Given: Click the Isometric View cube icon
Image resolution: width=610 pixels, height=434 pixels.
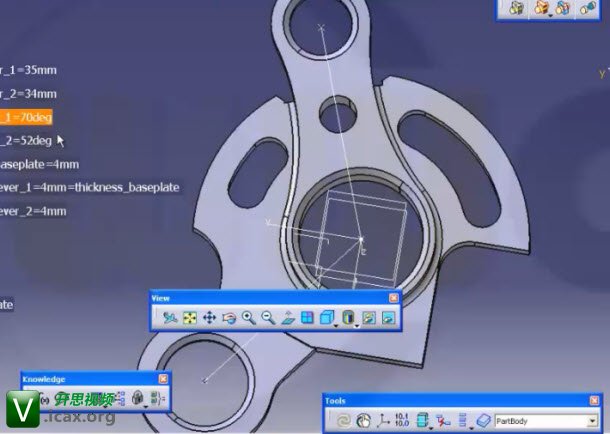Looking at the screenshot, I should tap(326, 318).
